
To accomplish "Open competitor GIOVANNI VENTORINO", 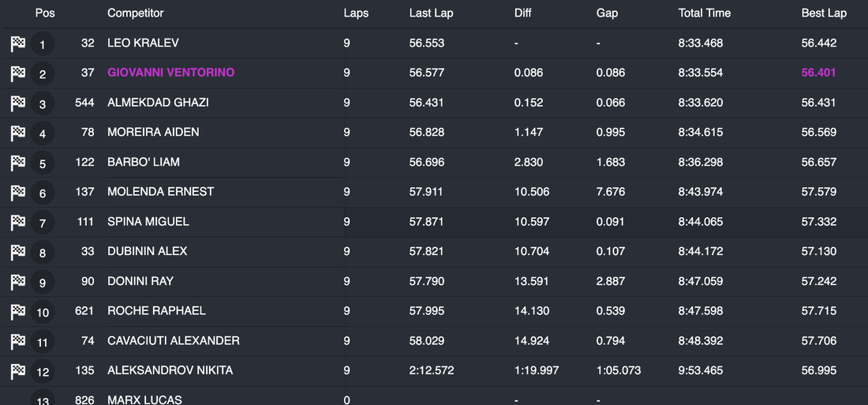I will (170, 73).
